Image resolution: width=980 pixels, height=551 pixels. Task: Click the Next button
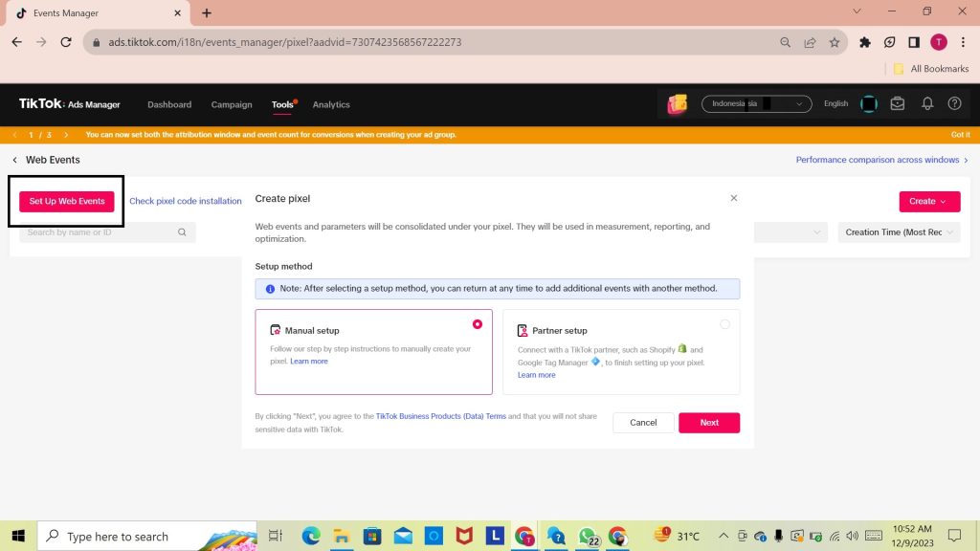tap(709, 423)
